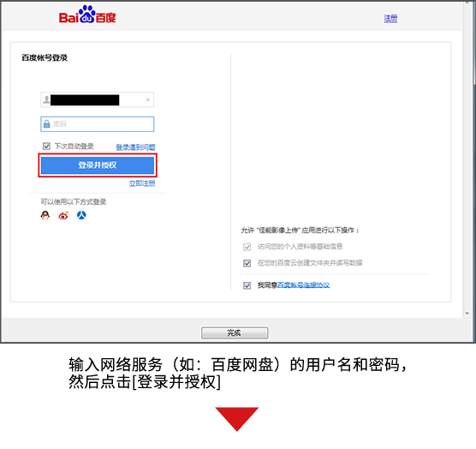The height and width of the screenshot is (449, 476).
Task: Click the scrollbar down arrow
Action: coord(467,314)
